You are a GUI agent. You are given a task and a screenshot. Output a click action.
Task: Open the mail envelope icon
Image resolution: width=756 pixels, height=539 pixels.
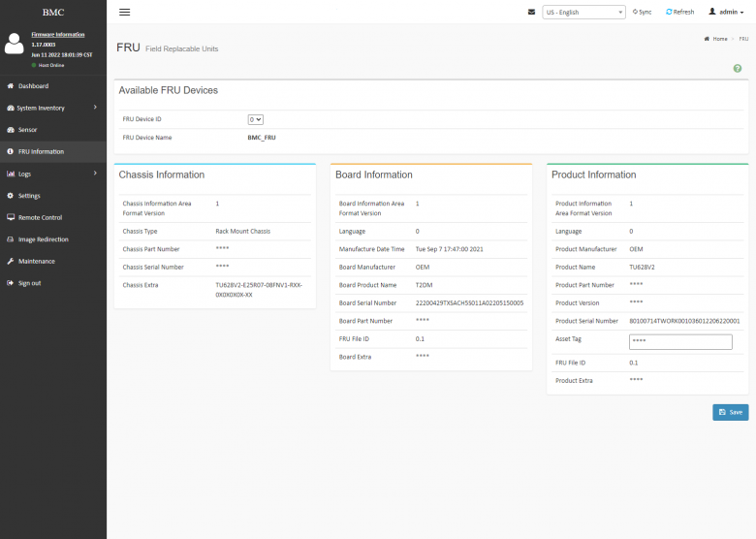531,12
